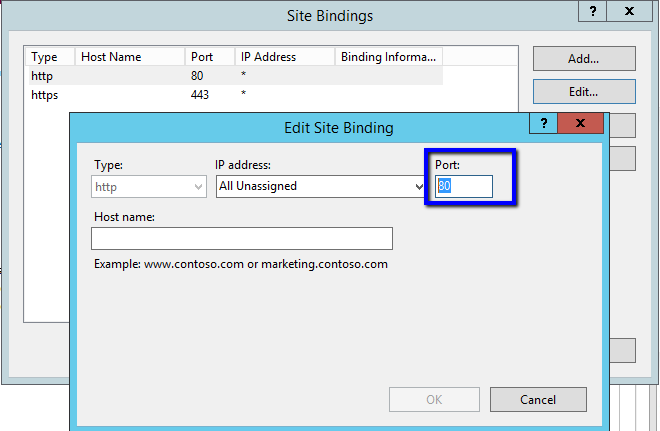The image size is (660, 431).
Task: Click the OK button
Action: [x=434, y=400]
